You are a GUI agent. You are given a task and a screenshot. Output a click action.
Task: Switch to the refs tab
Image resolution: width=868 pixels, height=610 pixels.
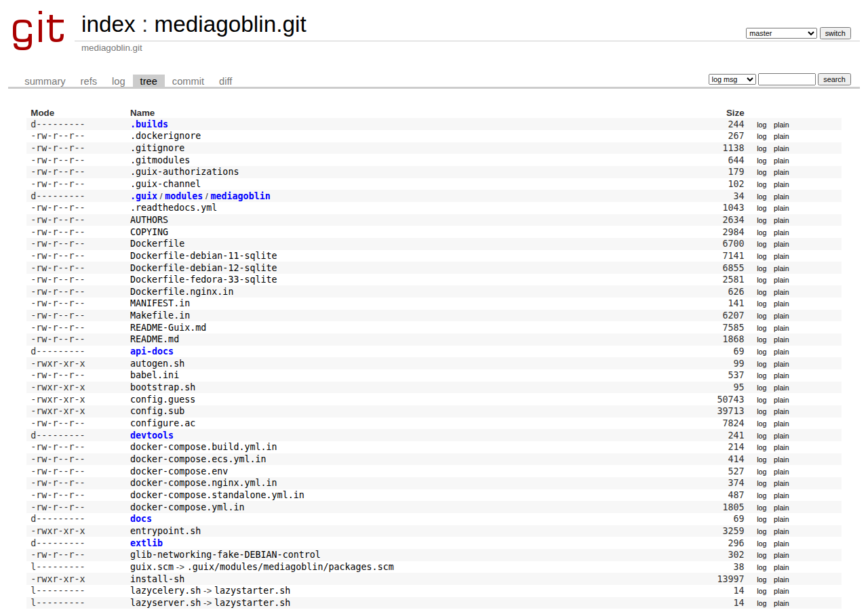point(89,81)
